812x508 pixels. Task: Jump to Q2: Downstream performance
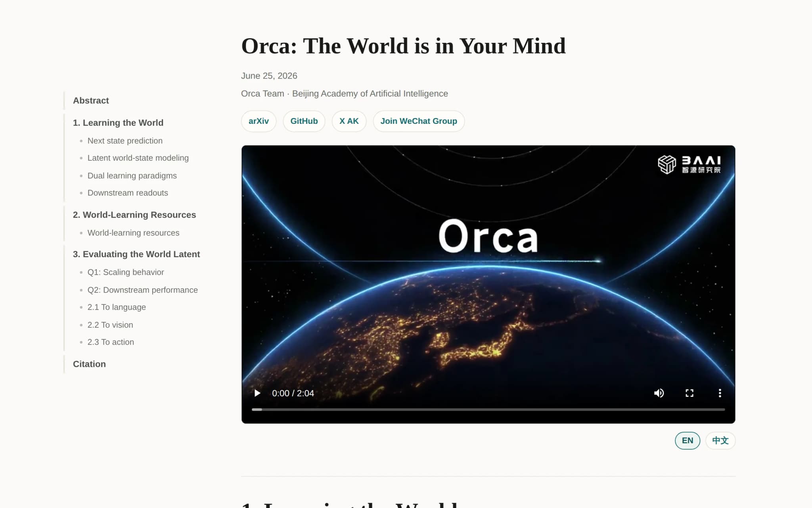pyautogui.click(x=142, y=290)
